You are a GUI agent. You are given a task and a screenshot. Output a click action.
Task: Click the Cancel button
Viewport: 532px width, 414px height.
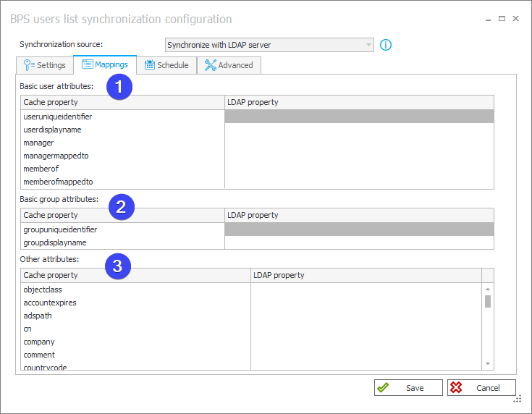[482, 387]
